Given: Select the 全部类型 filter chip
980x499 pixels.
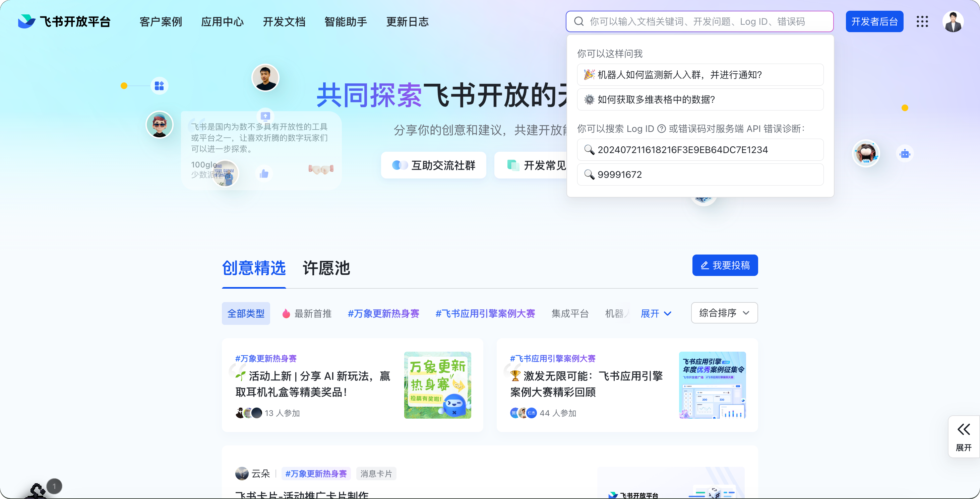Looking at the screenshot, I should pyautogui.click(x=246, y=313).
